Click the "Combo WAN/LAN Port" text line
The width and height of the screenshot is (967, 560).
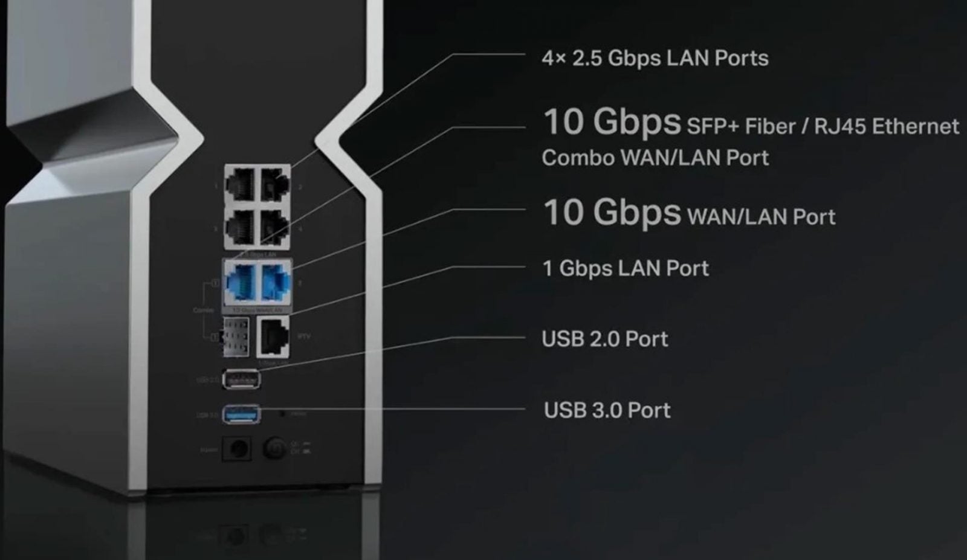(x=655, y=158)
